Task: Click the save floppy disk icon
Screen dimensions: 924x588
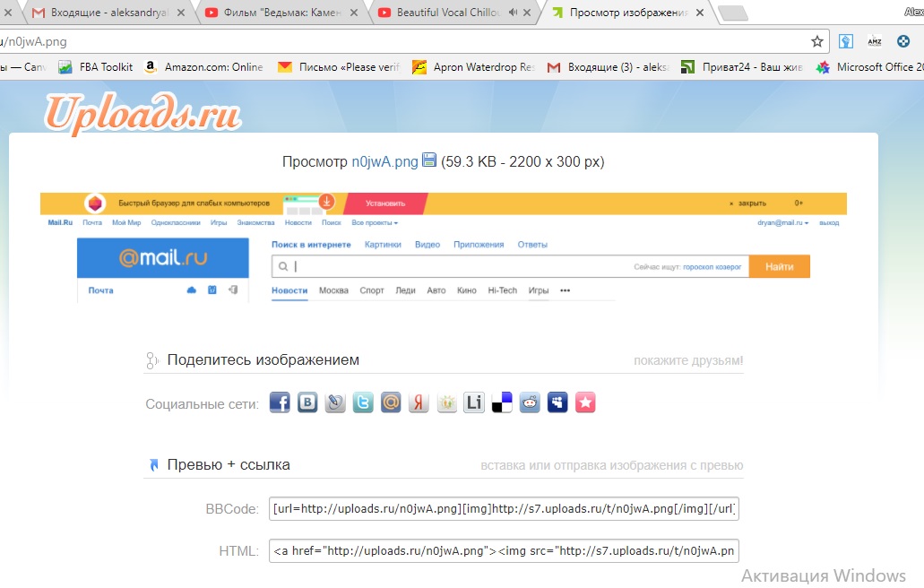Action: (x=429, y=160)
